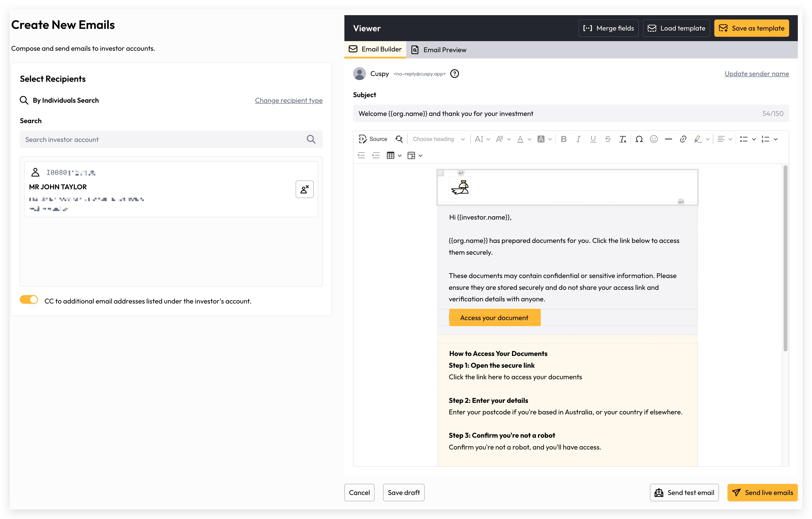Toggle italic formatting
Image resolution: width=812 pixels, height=519 pixels.
578,139
